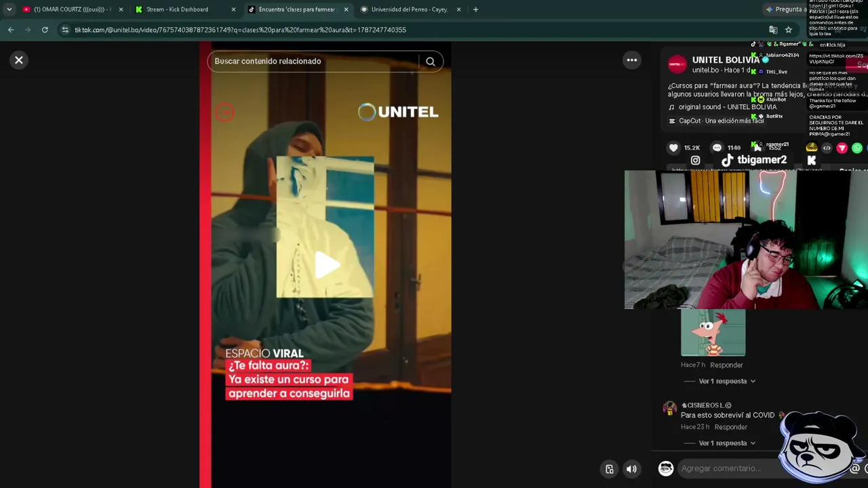Close the Kick Dashboard tab

pos(233,9)
